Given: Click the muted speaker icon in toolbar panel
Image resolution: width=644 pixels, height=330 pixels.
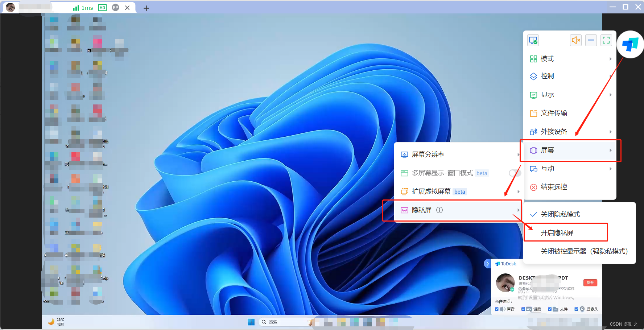Looking at the screenshot, I should 576,40.
